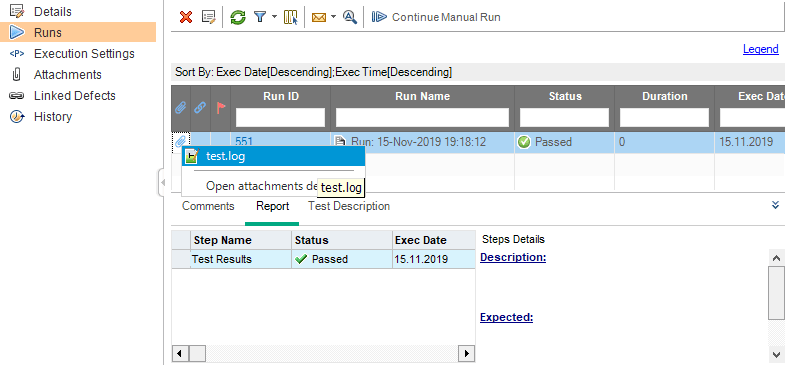Click the Steps Details scroll down arrow

pyautogui.click(x=776, y=354)
